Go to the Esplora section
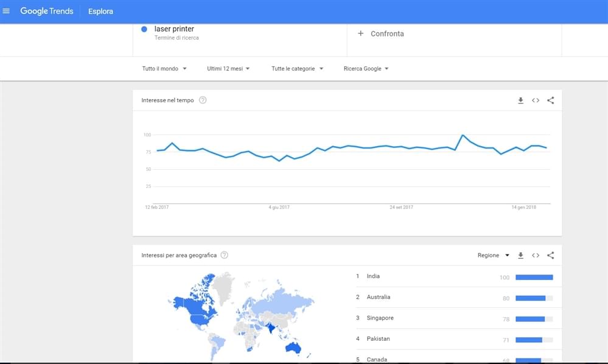608x364 pixels. pyautogui.click(x=101, y=11)
